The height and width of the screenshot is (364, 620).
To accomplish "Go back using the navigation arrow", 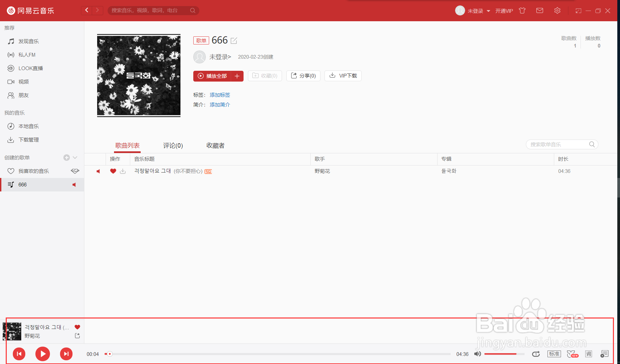I will point(87,10).
